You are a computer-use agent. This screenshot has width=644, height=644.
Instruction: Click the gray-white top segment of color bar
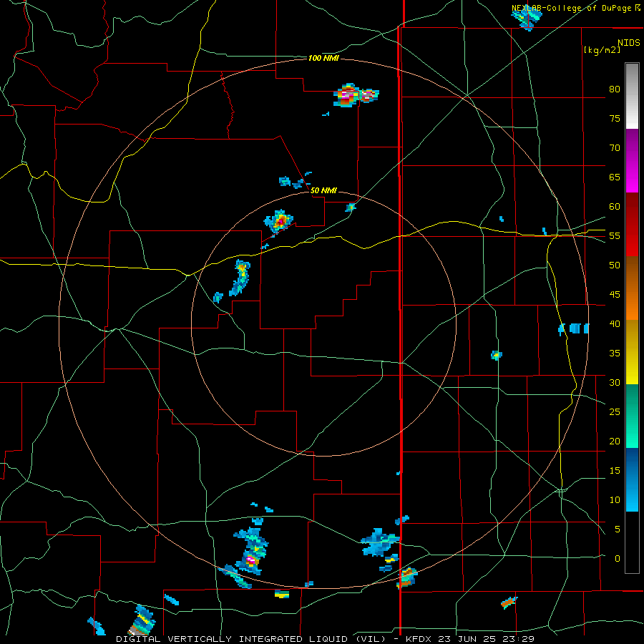click(x=632, y=96)
